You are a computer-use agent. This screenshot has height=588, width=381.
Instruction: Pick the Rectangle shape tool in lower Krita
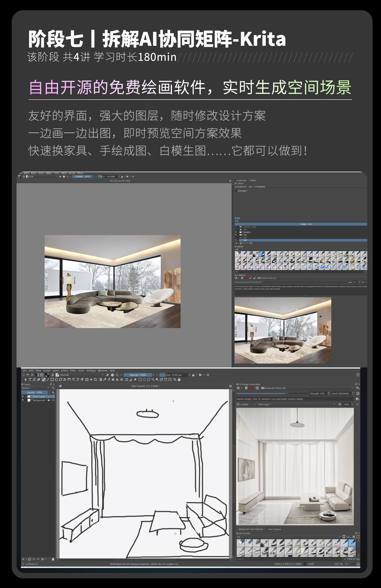click(x=52, y=380)
